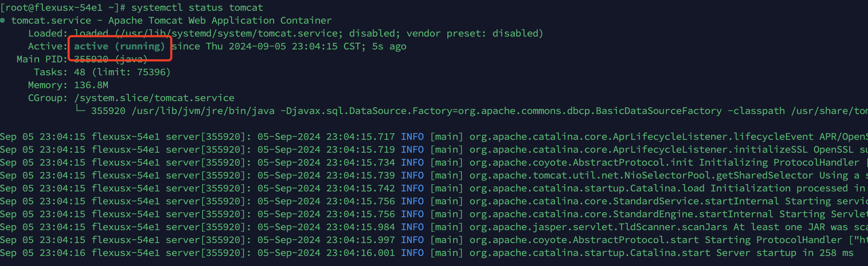868x266 pixels.
Task: Click the 'Server startup in 258 ms' message
Action: [785, 253]
